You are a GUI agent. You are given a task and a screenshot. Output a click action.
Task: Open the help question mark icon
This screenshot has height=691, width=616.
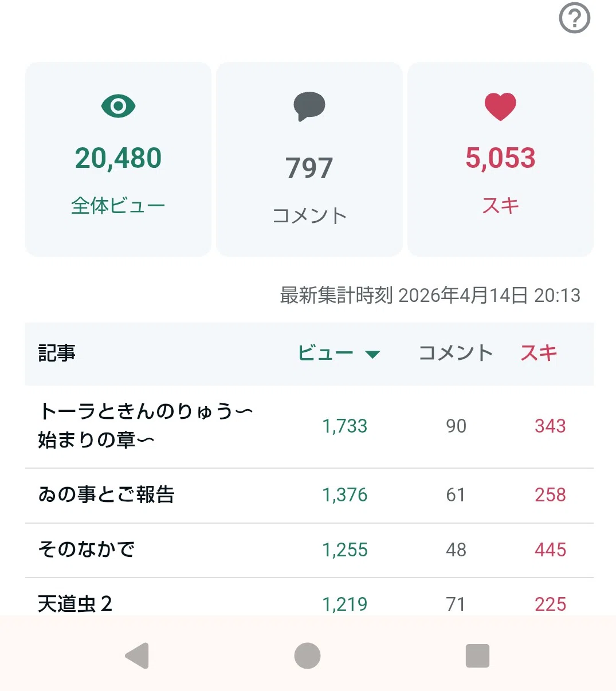tap(574, 18)
